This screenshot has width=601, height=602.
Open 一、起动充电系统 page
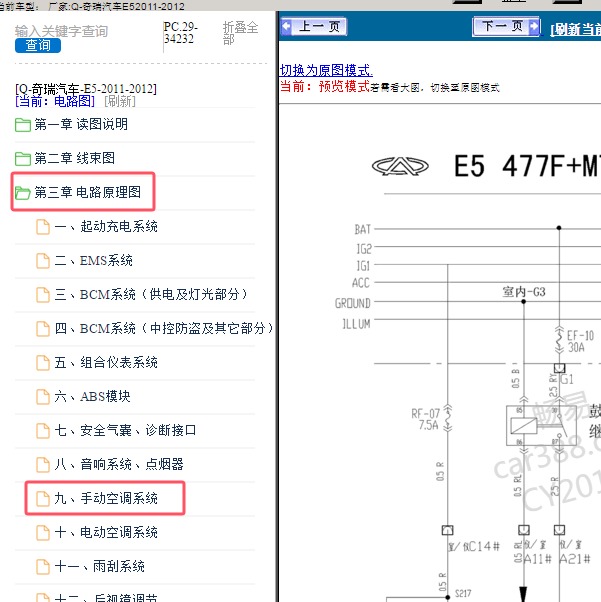click(x=106, y=226)
